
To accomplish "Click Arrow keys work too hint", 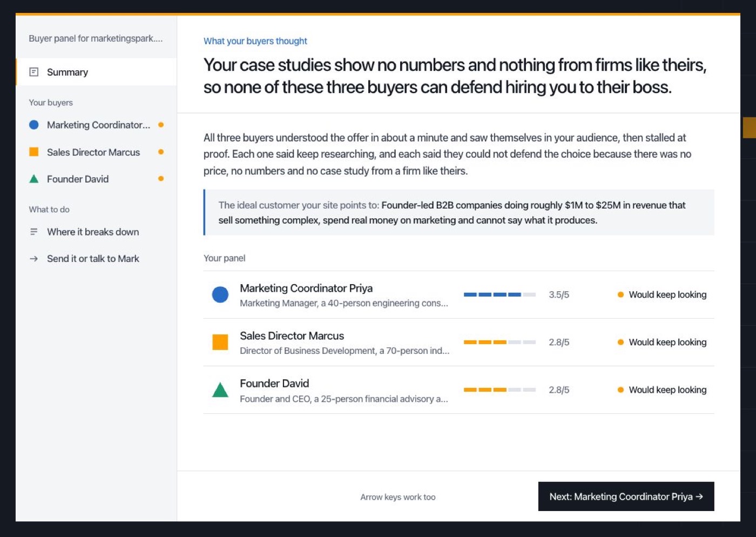I will coord(398,497).
